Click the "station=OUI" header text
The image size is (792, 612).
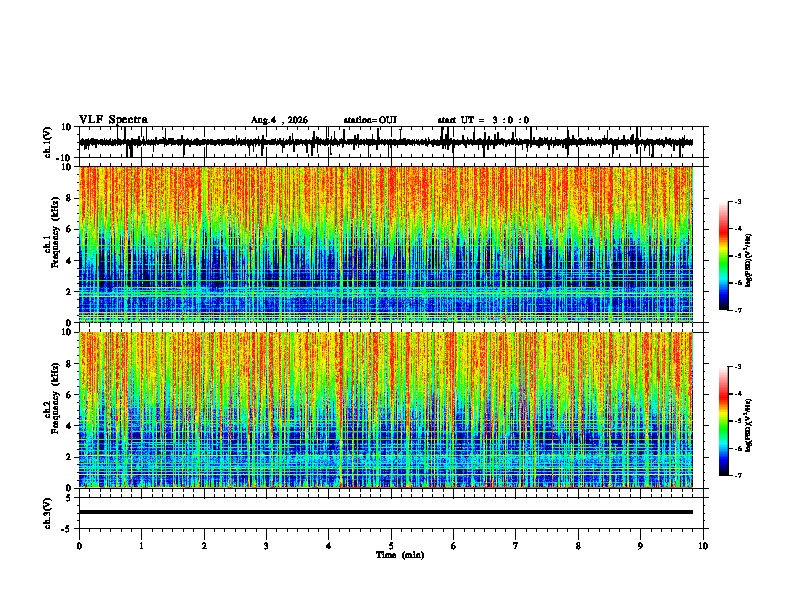[370, 120]
